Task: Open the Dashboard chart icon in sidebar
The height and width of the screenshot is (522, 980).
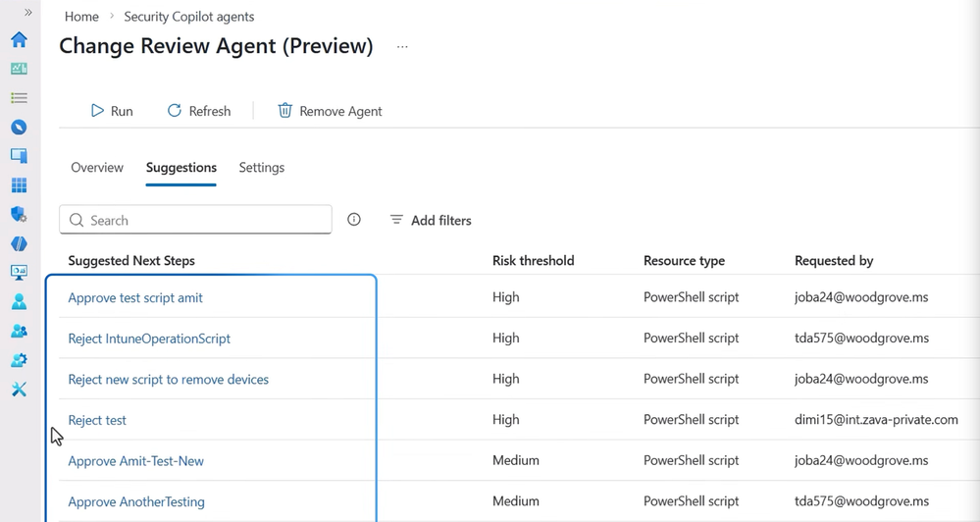Action: pyautogui.click(x=19, y=69)
